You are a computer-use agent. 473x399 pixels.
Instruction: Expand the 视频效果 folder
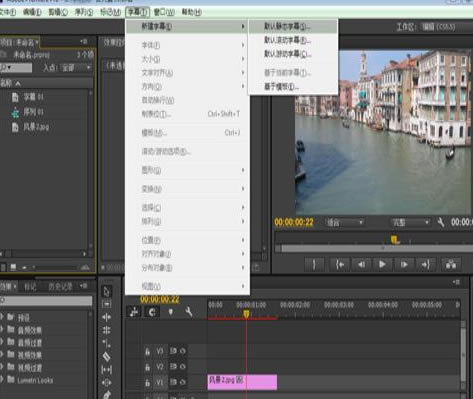pyautogui.click(x=2, y=355)
